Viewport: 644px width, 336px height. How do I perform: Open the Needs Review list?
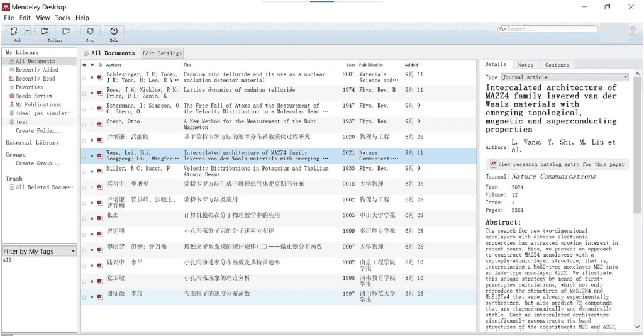[x=34, y=96]
